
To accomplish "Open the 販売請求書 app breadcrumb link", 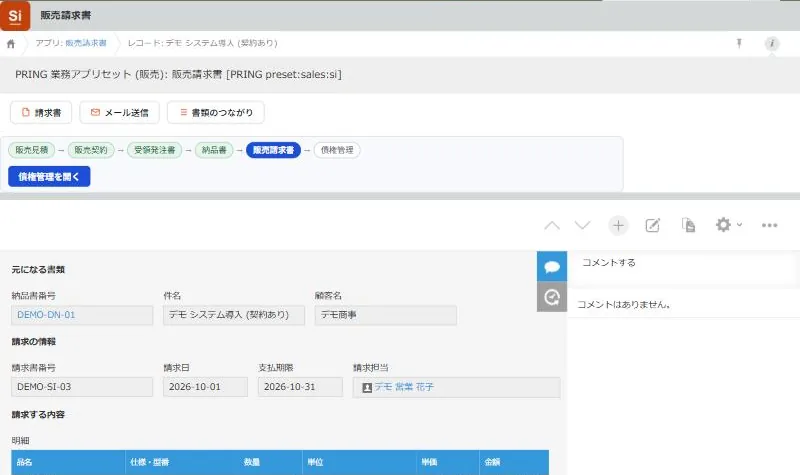I will pos(86,43).
